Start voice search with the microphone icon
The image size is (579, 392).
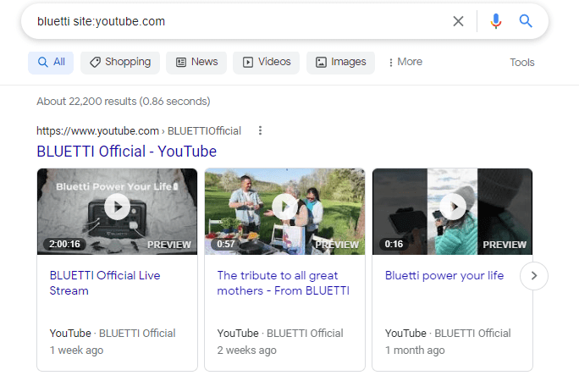coord(496,21)
